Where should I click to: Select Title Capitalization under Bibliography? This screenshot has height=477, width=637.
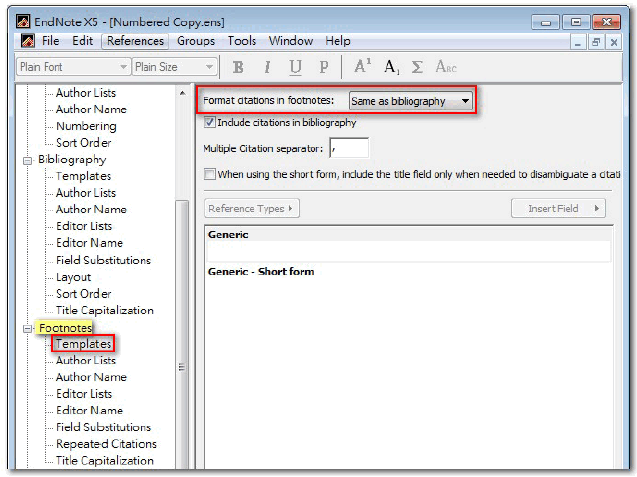point(105,310)
